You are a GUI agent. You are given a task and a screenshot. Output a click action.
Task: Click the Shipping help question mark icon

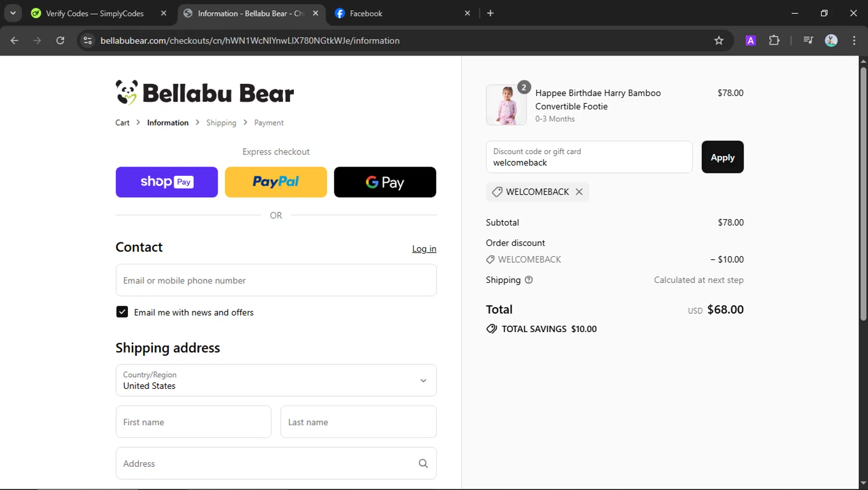coord(528,280)
